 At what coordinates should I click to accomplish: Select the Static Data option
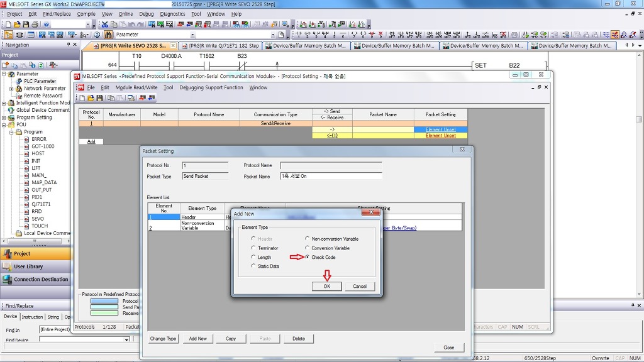click(253, 266)
